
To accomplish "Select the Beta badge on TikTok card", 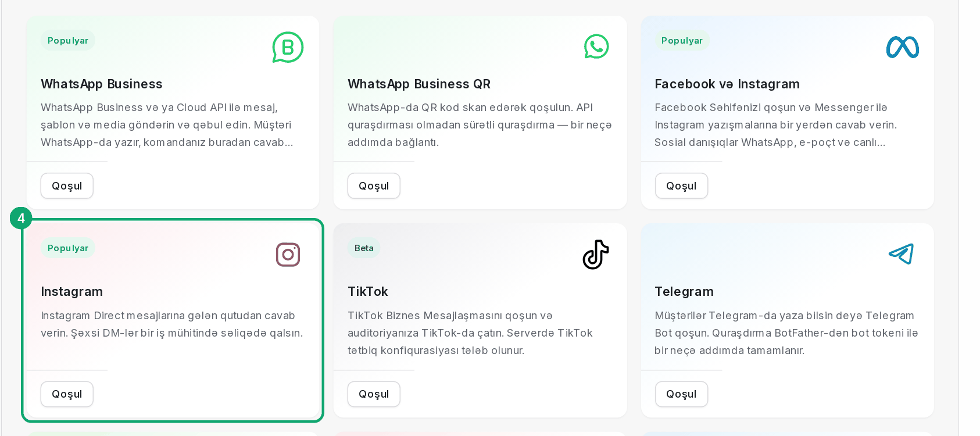I will [364, 248].
